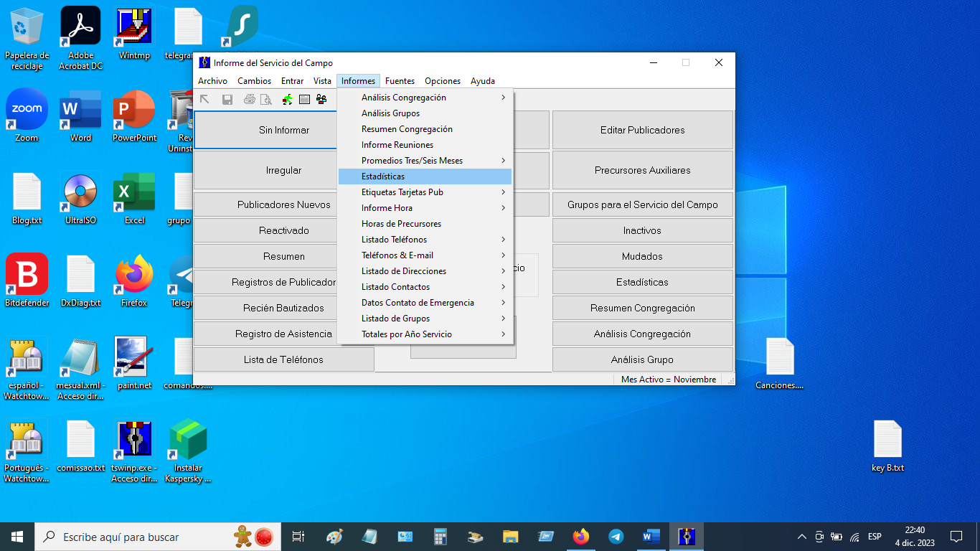
Task: Click the Sin Informar button
Action: coord(284,130)
